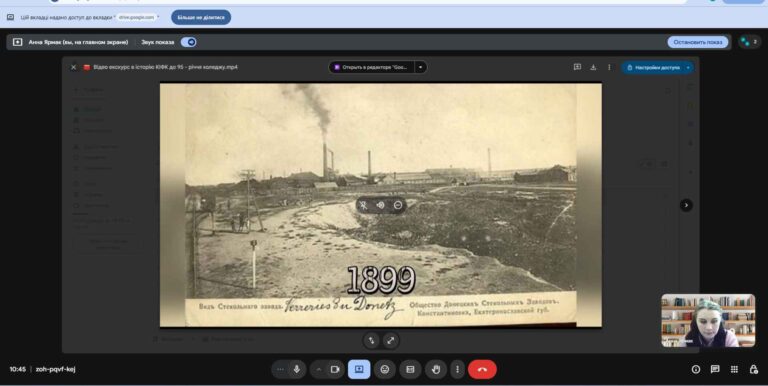The height and width of the screenshot is (386, 768).
Task: Click the video file name title
Action: pyautogui.click(x=166, y=67)
